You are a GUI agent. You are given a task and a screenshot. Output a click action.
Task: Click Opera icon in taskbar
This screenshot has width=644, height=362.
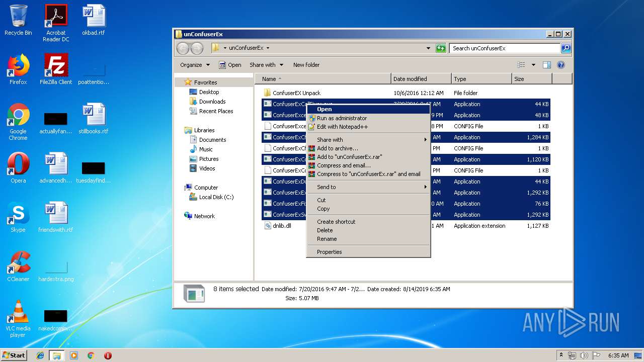click(108, 355)
